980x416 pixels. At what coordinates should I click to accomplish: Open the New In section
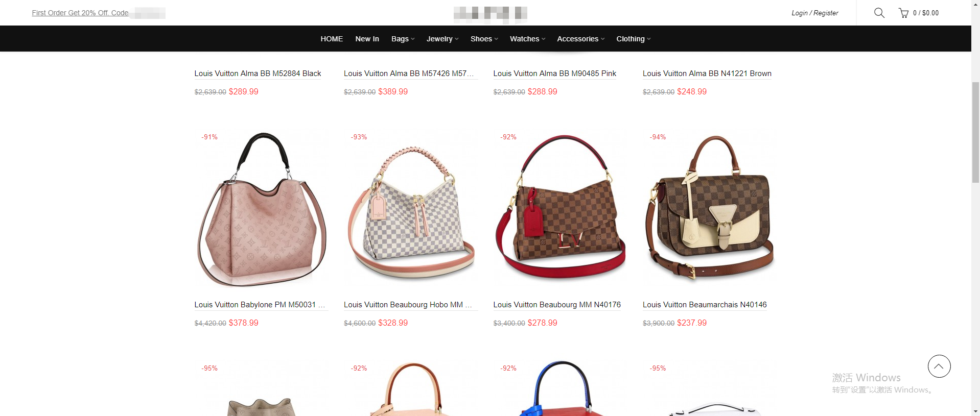point(367,39)
